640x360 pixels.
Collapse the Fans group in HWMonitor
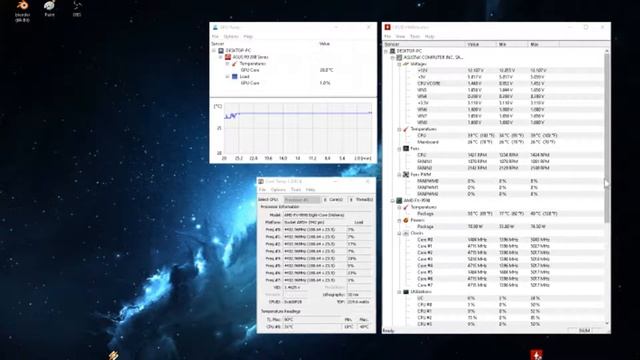click(399, 149)
